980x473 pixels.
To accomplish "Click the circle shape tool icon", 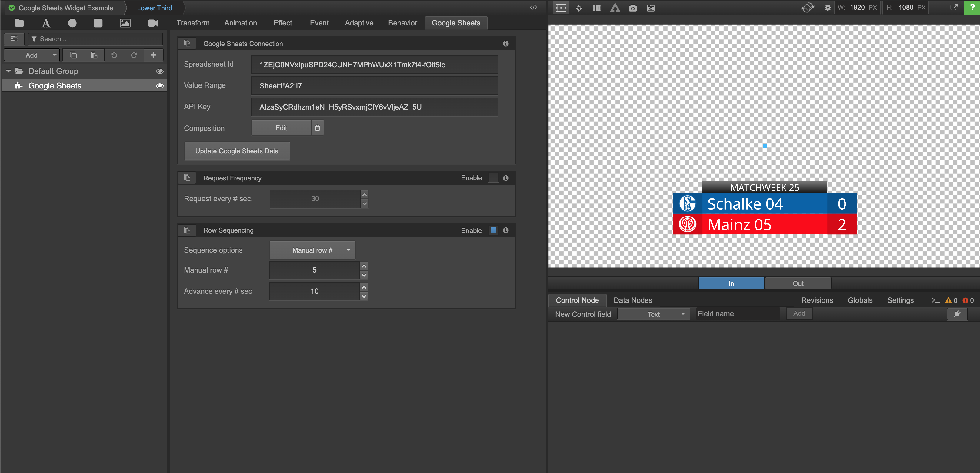I will coord(72,23).
